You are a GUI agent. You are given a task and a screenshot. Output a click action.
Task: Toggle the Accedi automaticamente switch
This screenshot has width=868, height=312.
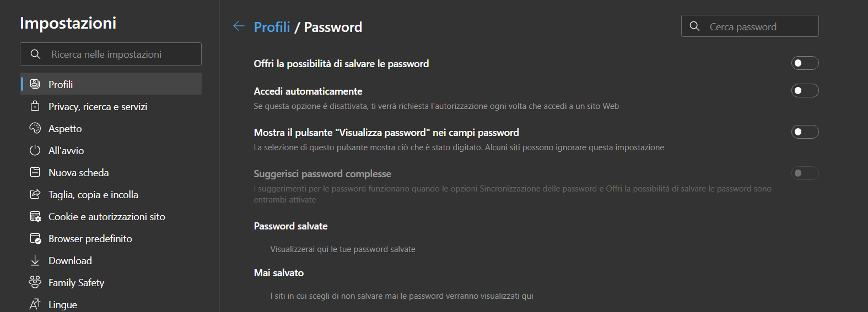point(805,91)
